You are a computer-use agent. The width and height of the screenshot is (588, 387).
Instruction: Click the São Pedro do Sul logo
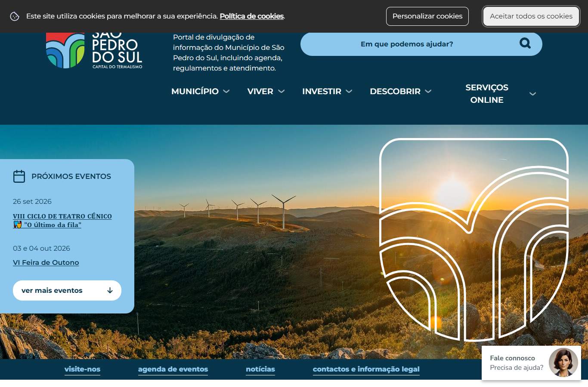[94, 51]
